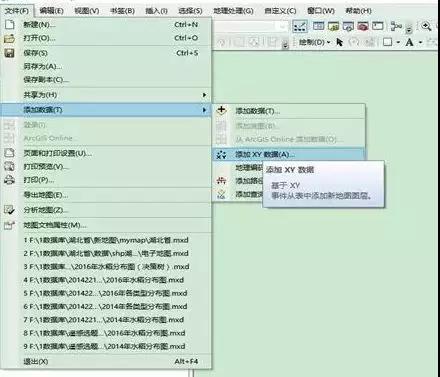Open the Search window icon
Image resolution: width=440 pixels, height=377 pixels.
348,26
